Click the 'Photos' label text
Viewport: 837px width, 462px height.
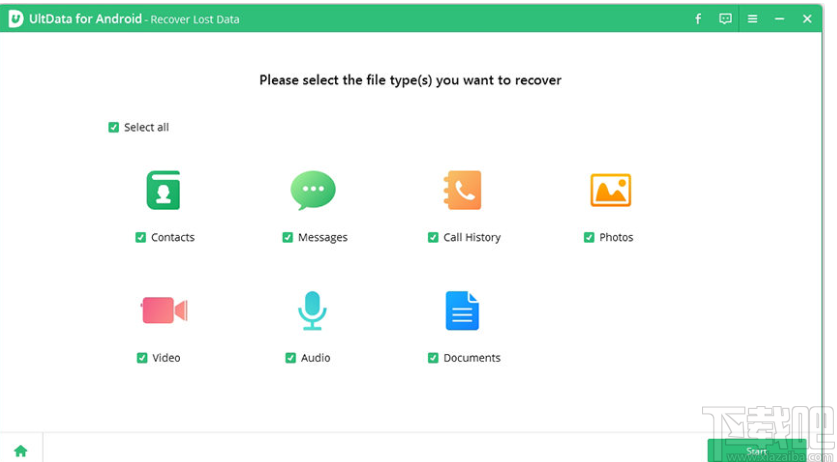616,237
